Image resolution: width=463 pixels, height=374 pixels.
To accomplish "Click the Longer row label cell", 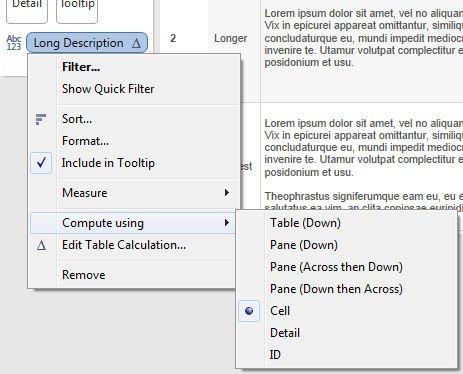I will click(x=231, y=38).
